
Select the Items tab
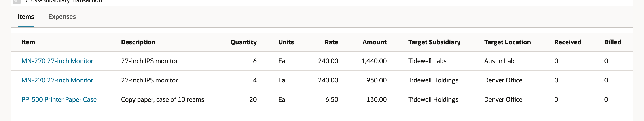(26, 17)
